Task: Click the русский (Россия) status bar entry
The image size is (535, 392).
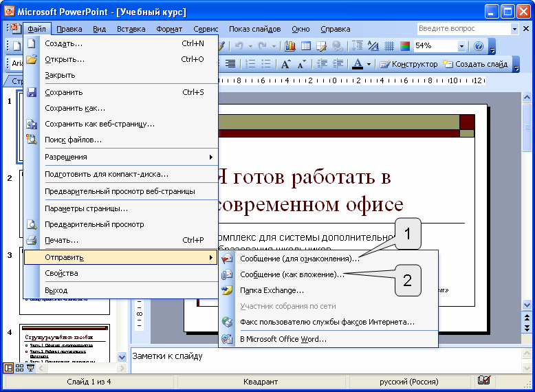Action: [408, 382]
